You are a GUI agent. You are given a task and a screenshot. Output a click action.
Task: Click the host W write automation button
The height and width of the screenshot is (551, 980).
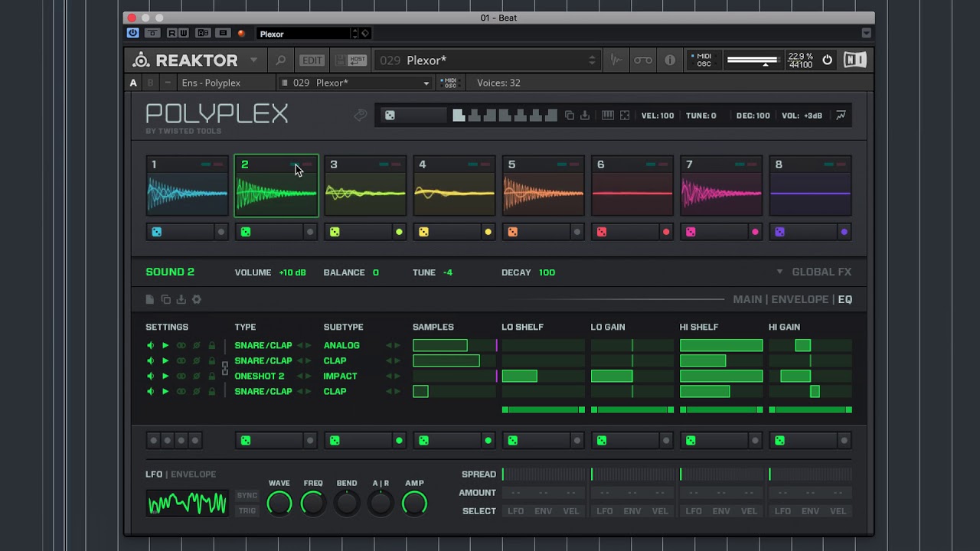pyautogui.click(x=183, y=33)
